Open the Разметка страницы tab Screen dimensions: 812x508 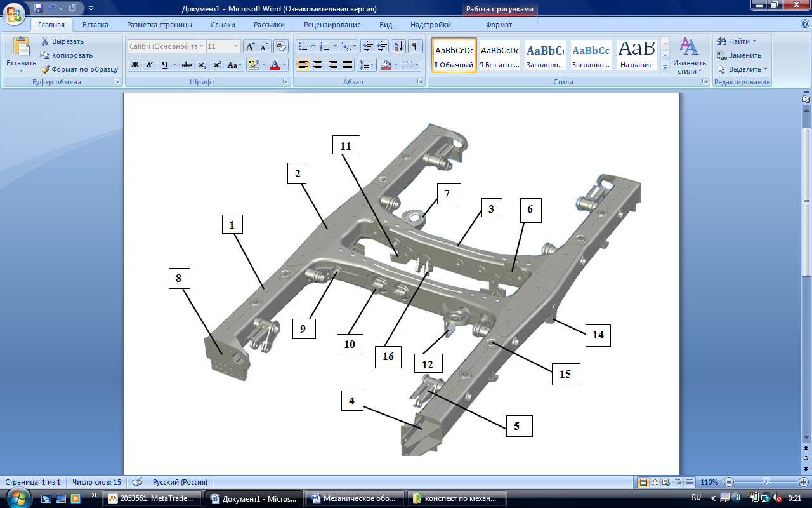point(159,25)
